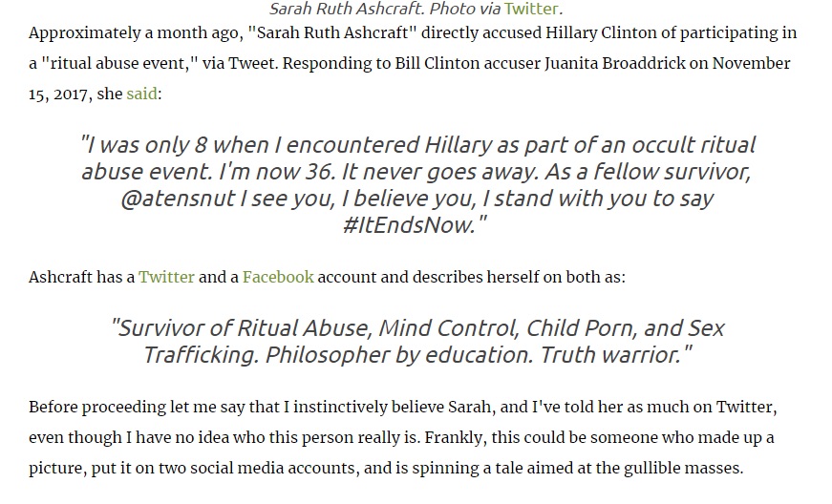The height and width of the screenshot is (504, 832).
Task: Click the #ItEndsNow hashtag in quote
Action: [x=416, y=226]
